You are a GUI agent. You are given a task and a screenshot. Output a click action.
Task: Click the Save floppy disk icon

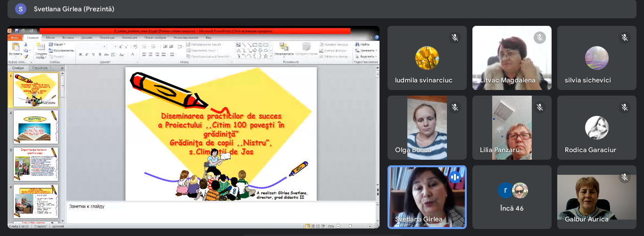point(17,31)
